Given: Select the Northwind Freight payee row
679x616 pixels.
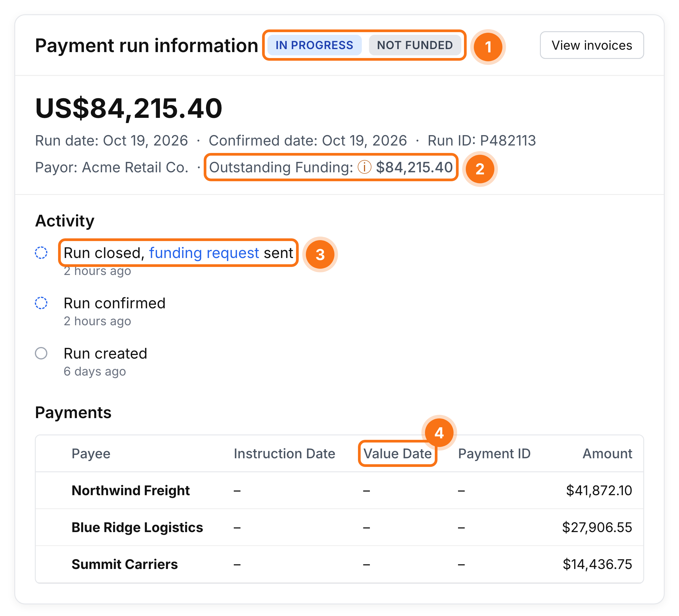Looking at the screenshot, I should [339, 490].
